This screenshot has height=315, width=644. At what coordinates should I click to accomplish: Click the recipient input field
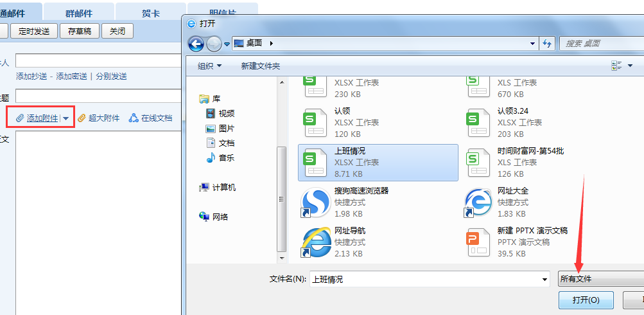pos(99,61)
